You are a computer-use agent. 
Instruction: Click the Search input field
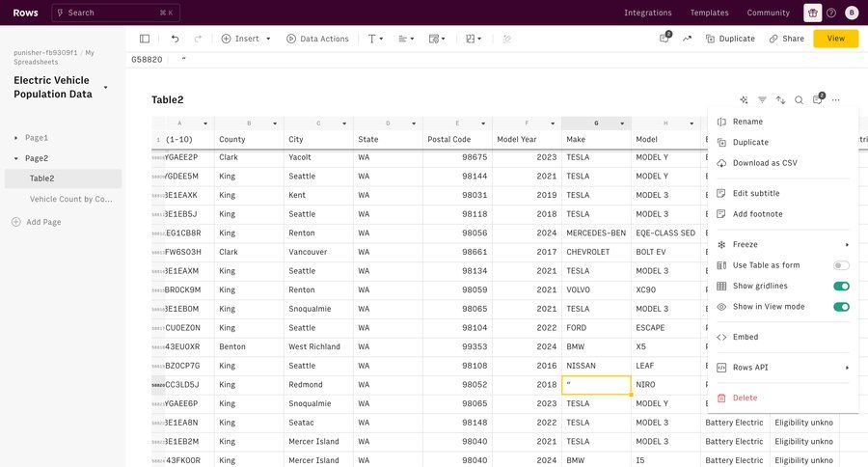116,13
